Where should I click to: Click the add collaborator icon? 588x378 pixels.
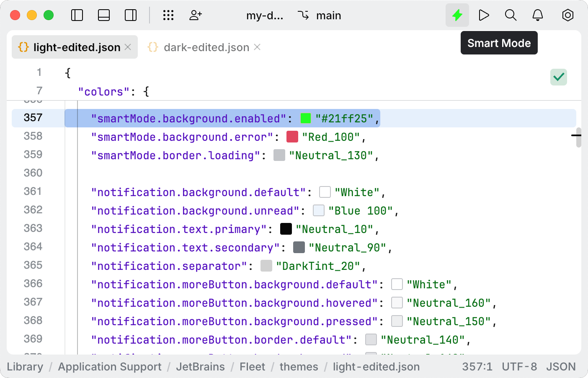[196, 16]
